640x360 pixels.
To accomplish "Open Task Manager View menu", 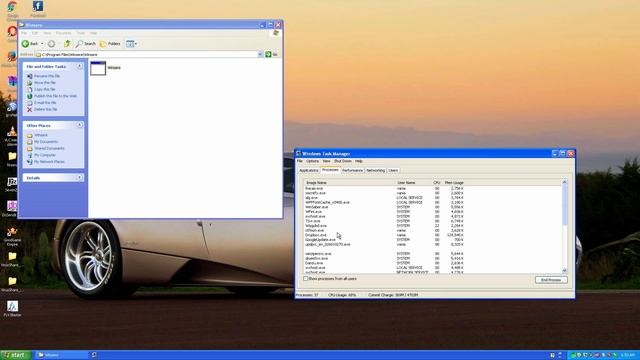I will 327,161.
